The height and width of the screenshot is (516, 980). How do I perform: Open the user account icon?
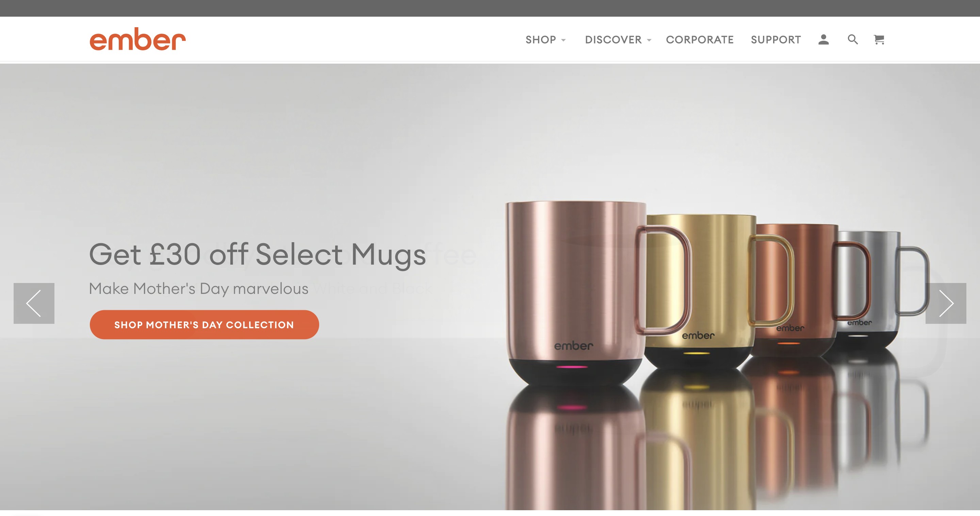823,39
